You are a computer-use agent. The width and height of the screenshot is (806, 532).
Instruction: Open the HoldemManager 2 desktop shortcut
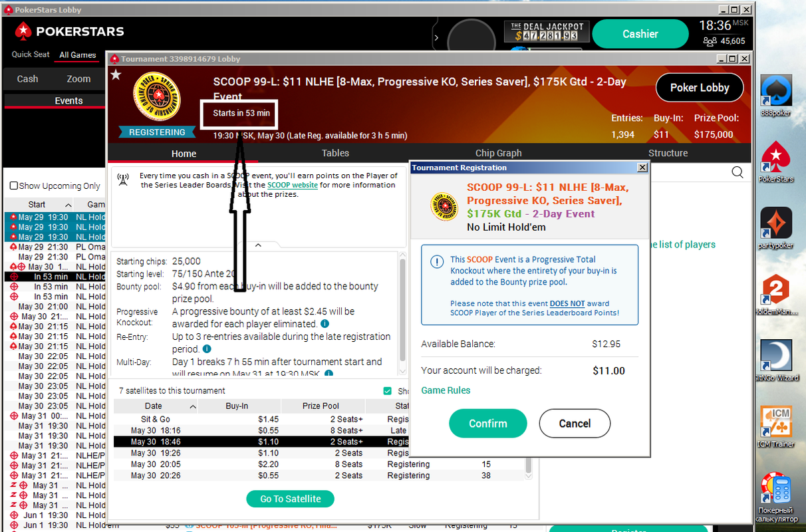click(x=775, y=295)
